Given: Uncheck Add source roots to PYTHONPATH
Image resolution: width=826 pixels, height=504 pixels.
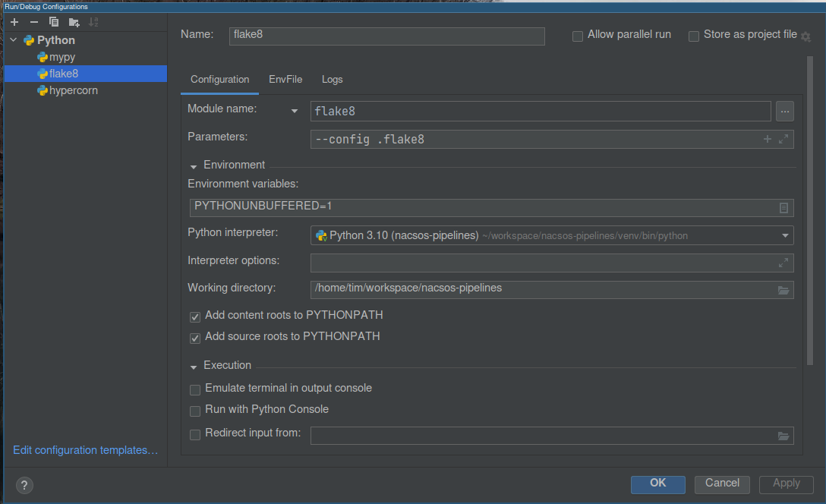Looking at the screenshot, I should [x=196, y=337].
